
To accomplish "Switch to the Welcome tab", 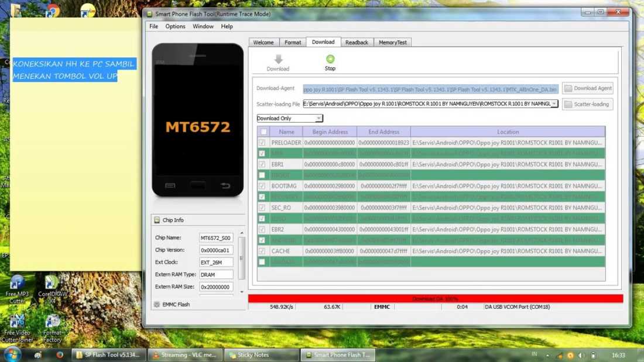I will pos(263,42).
